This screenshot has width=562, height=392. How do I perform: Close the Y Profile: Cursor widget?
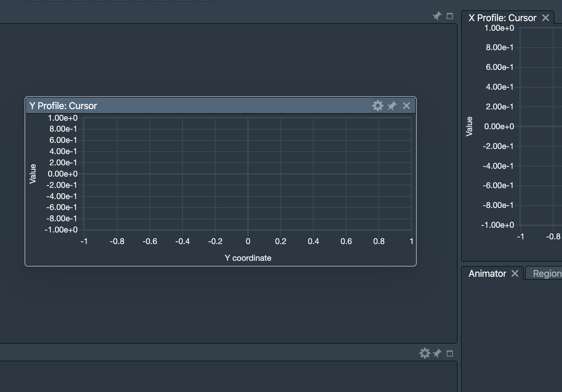tap(406, 106)
